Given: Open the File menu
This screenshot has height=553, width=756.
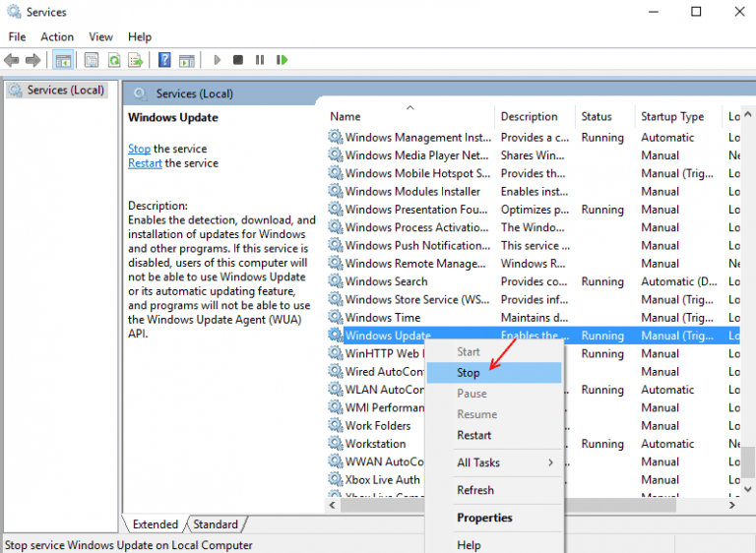Looking at the screenshot, I should pos(18,36).
